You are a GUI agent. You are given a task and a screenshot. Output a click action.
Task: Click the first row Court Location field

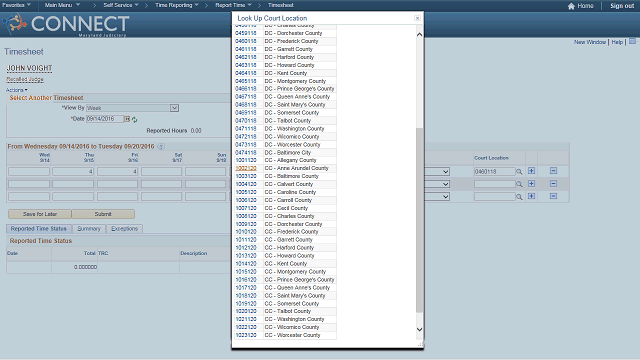[494, 172]
